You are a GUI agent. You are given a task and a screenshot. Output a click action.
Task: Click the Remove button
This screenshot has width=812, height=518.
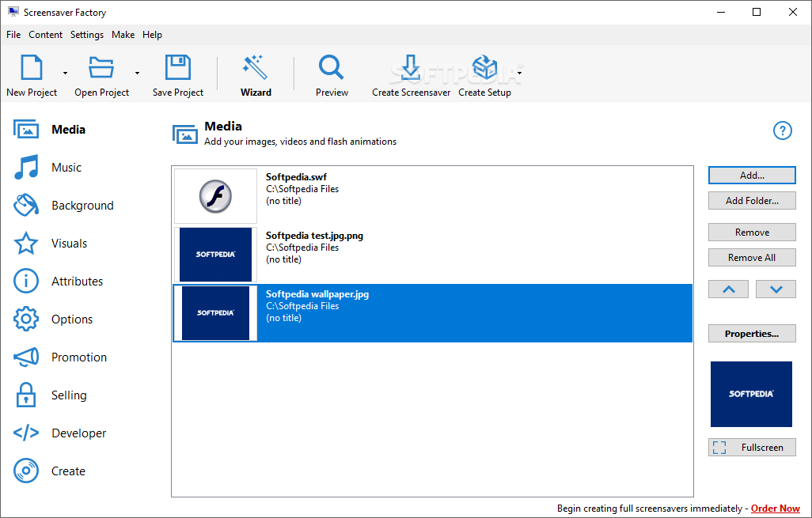(752, 233)
